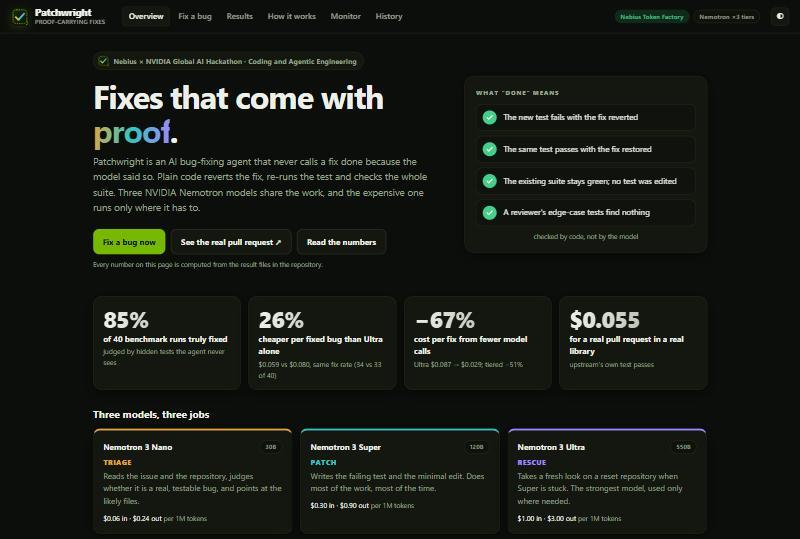Click the Fix a bug now button
Viewport: 800px width, 539px height.
coord(129,242)
